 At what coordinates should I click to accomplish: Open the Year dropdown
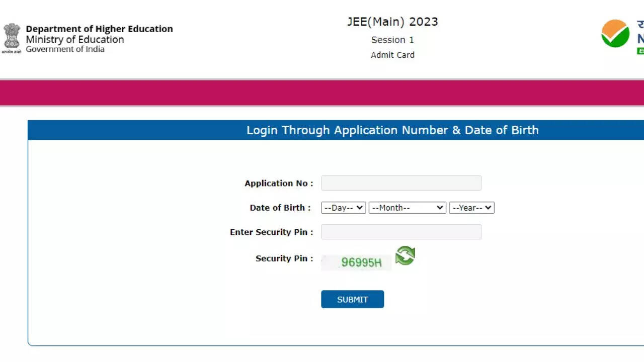[471, 208]
